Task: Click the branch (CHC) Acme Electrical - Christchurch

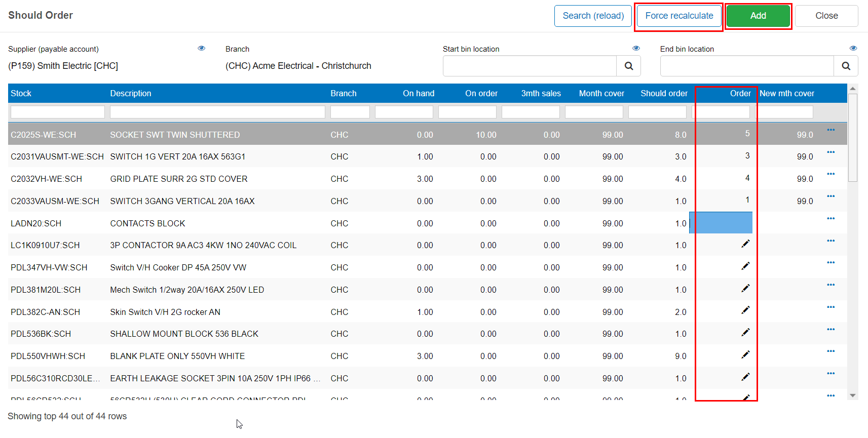Action: click(298, 66)
